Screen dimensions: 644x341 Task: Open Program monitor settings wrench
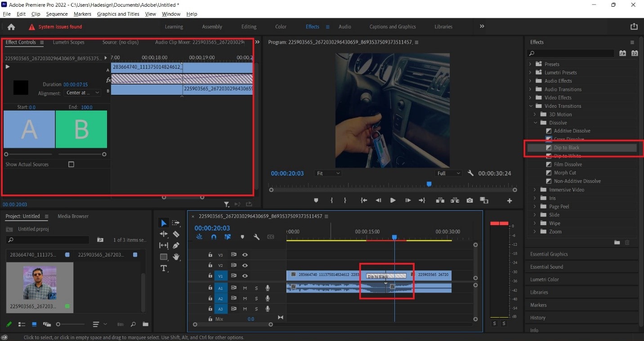tap(470, 173)
